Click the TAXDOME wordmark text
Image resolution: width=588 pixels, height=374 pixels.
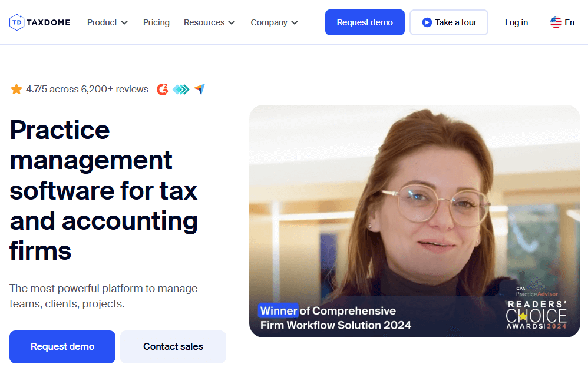(48, 22)
